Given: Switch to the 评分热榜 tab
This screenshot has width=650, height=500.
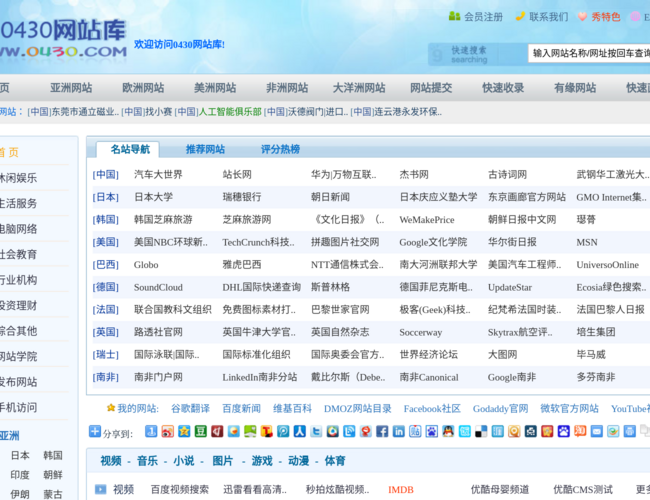Looking at the screenshot, I should point(280,149).
